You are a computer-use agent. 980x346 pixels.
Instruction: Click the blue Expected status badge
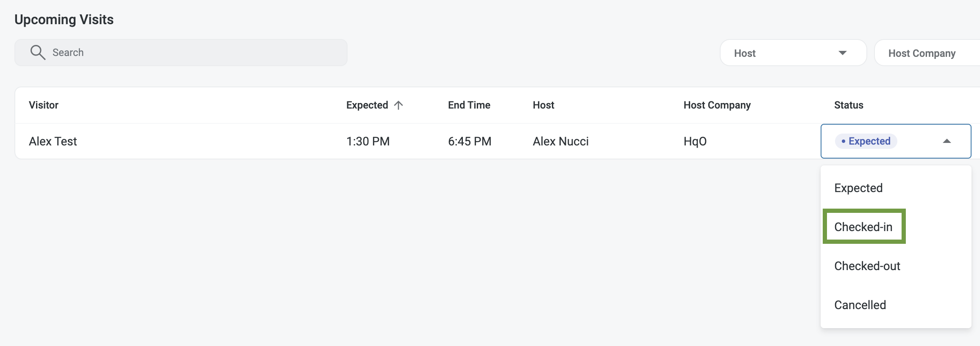[866, 141]
